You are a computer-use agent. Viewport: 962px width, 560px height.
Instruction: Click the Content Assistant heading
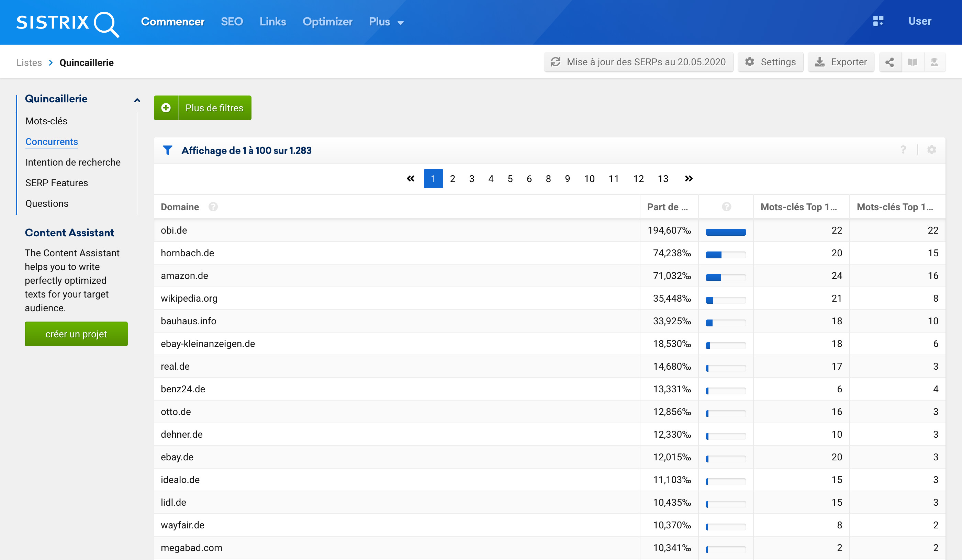coord(69,233)
